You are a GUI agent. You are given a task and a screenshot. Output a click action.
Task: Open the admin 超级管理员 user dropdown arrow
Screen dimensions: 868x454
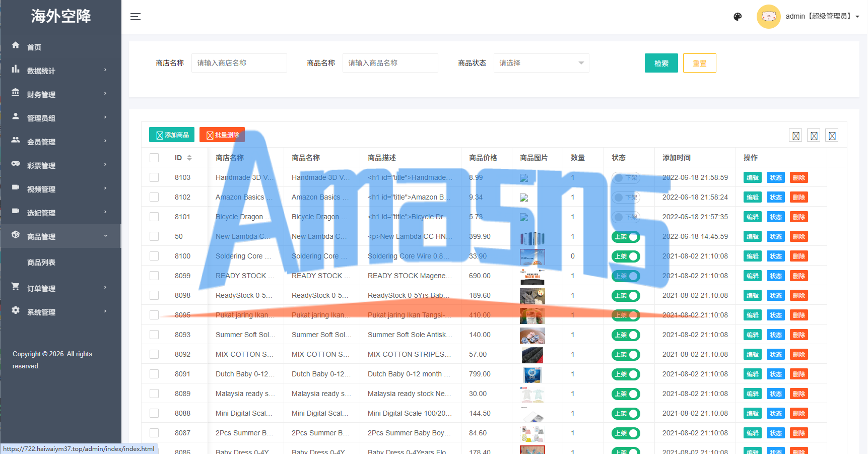tap(857, 17)
